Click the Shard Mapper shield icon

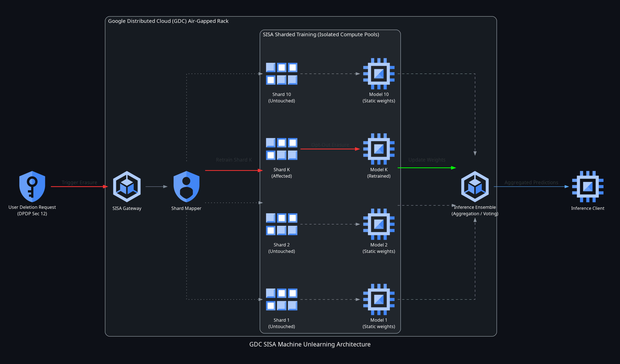186,186
